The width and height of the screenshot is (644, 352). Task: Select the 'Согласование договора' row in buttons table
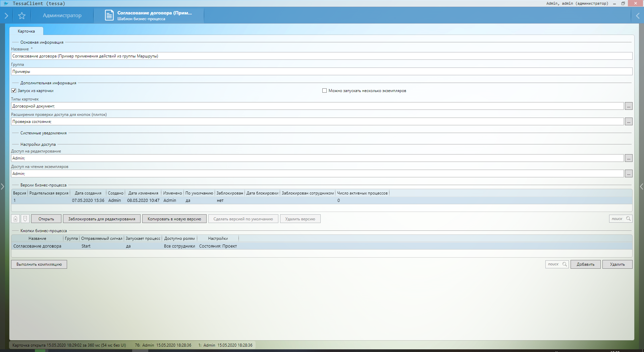click(37, 246)
